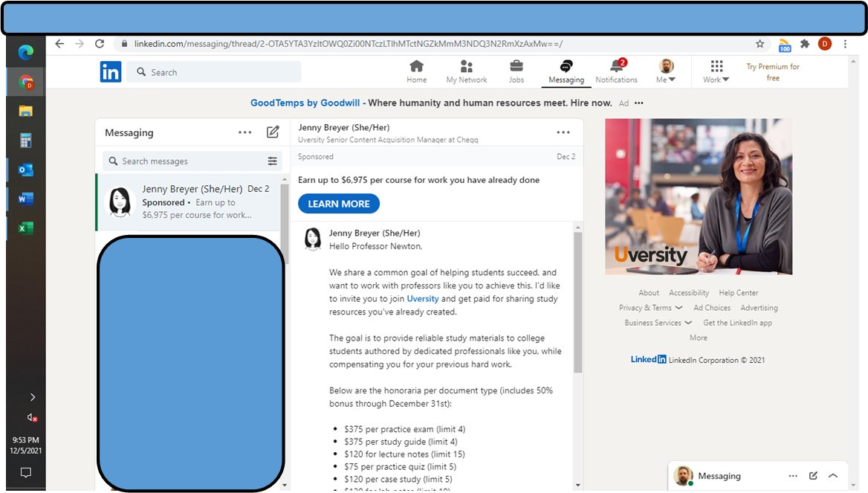Click Get the LinkedIn app link
The height and width of the screenshot is (493, 868).
tap(737, 323)
